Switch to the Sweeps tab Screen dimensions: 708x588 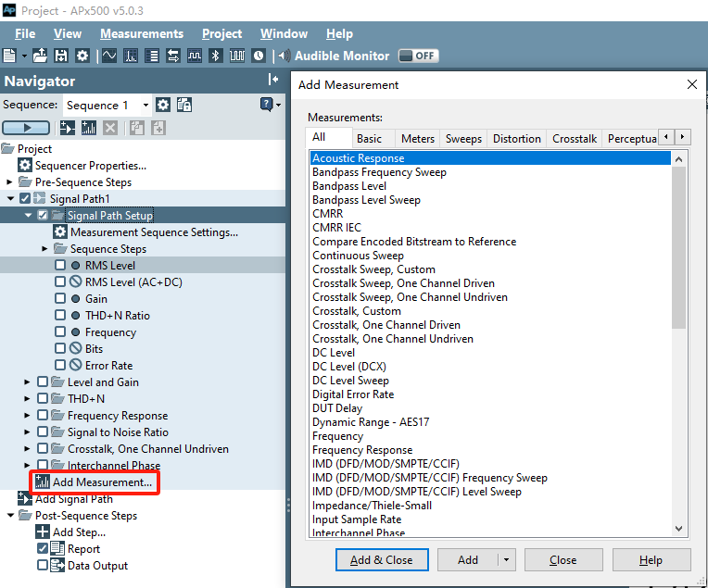point(463,139)
